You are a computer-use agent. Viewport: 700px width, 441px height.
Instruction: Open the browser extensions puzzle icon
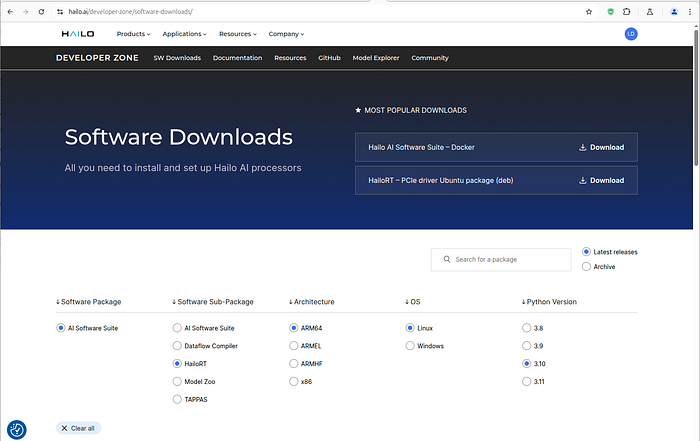[x=626, y=11]
